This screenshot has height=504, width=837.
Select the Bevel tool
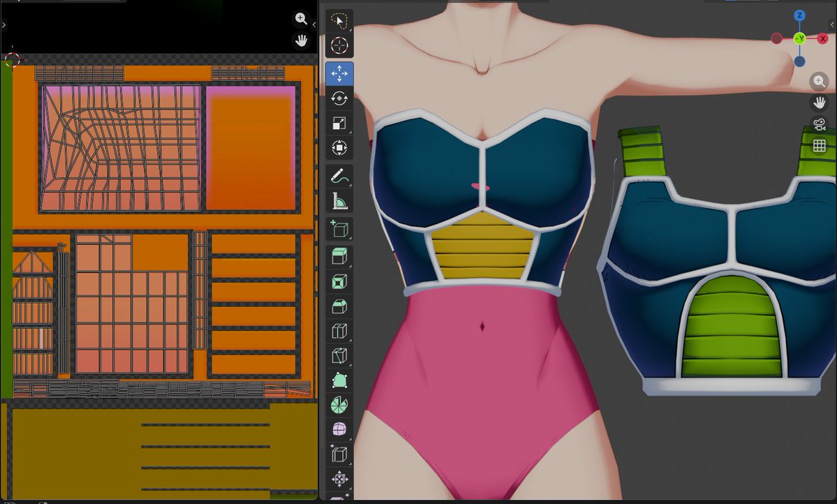[x=339, y=305]
